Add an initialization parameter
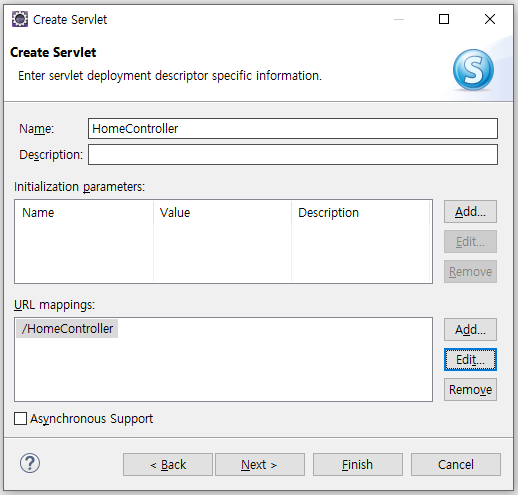The image size is (518, 495). click(x=470, y=212)
